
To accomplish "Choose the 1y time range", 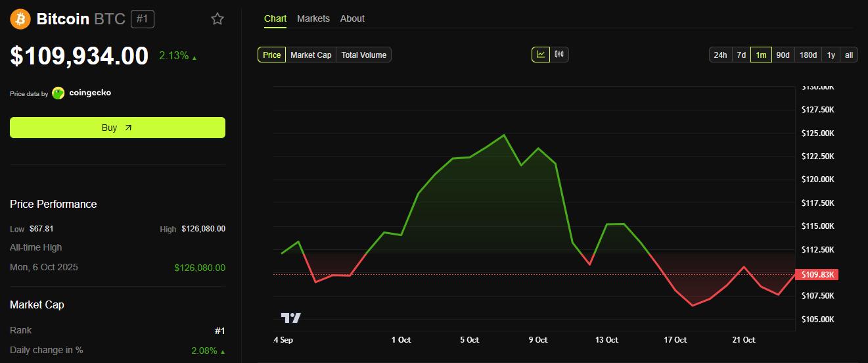I will [x=831, y=55].
